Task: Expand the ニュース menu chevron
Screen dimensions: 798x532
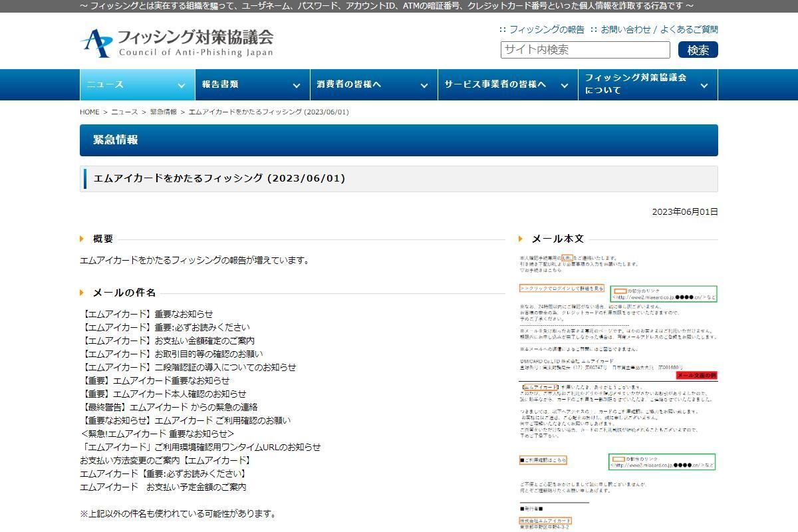Action: pyautogui.click(x=181, y=85)
